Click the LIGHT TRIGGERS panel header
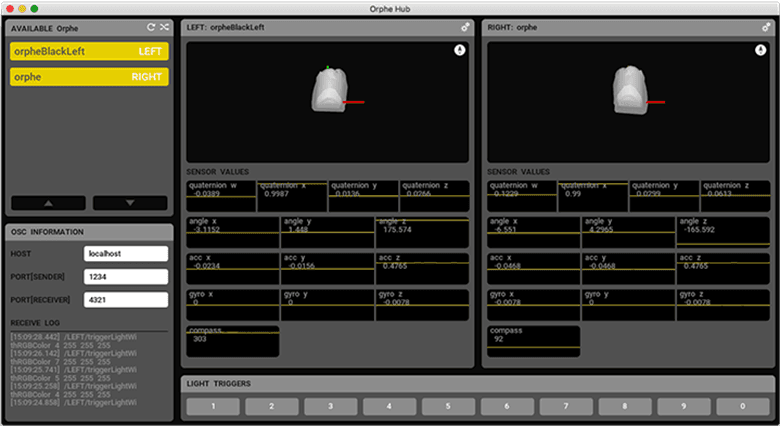 478,384
